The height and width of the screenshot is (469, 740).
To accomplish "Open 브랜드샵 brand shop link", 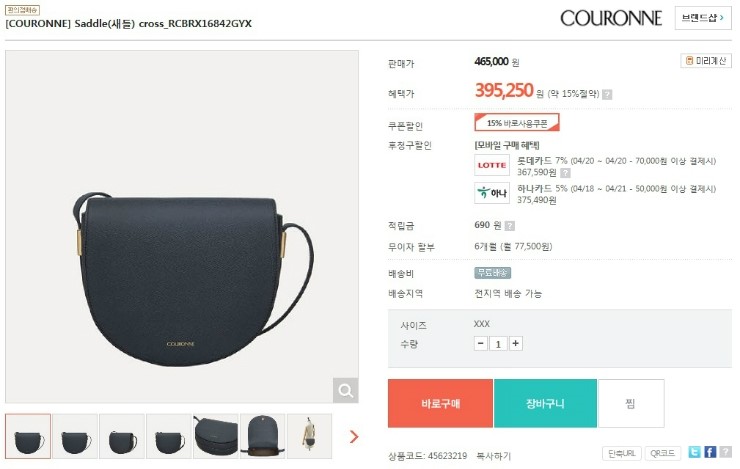I will pyautogui.click(x=703, y=18).
